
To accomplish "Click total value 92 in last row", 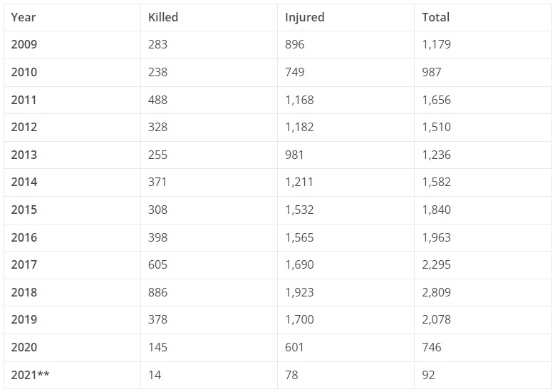I will pos(428,375).
